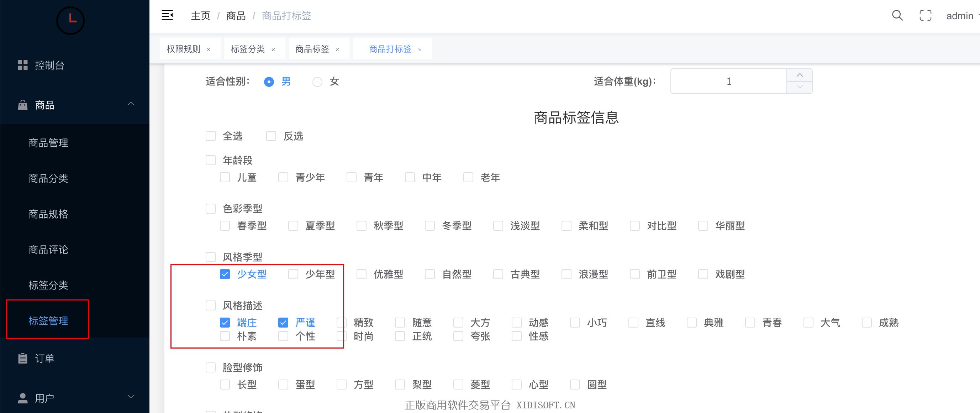Check the 老年 checkbox
980x413 pixels.
tap(468, 177)
